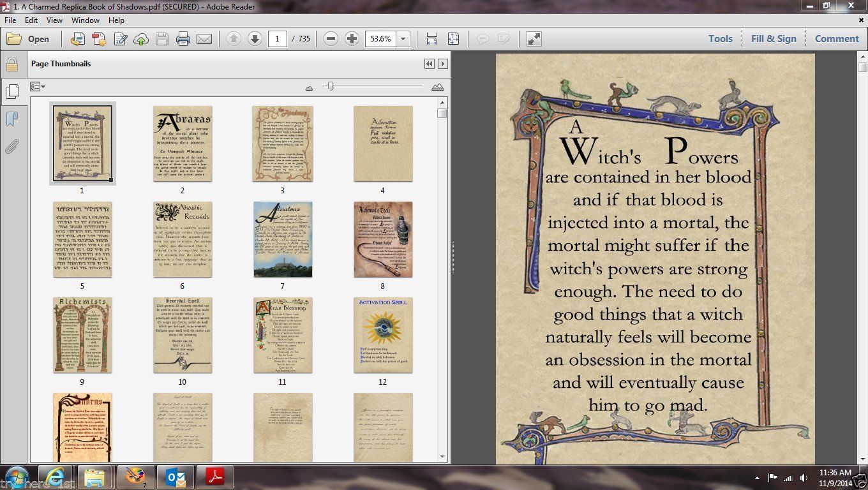
Task: Open the File menu
Action: click(x=10, y=20)
